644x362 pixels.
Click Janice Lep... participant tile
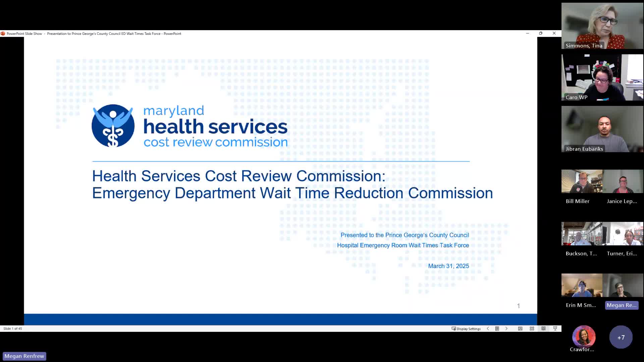[x=623, y=181]
